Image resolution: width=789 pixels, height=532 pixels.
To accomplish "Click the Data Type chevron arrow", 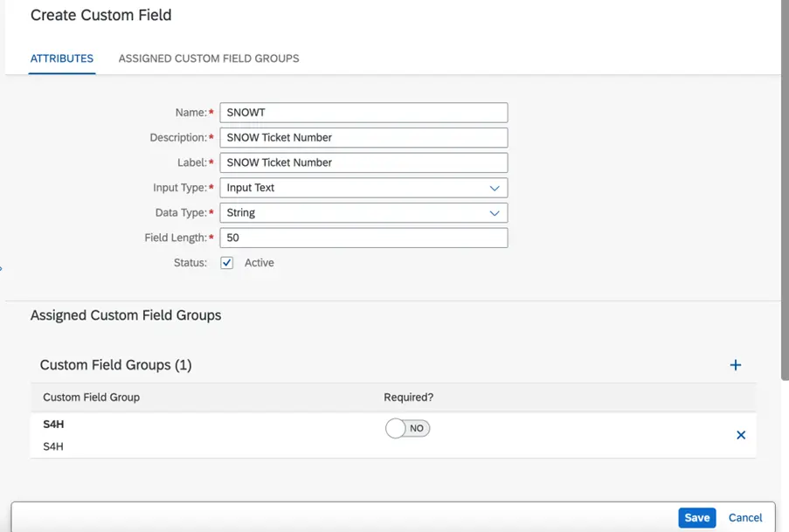I will [495, 212].
